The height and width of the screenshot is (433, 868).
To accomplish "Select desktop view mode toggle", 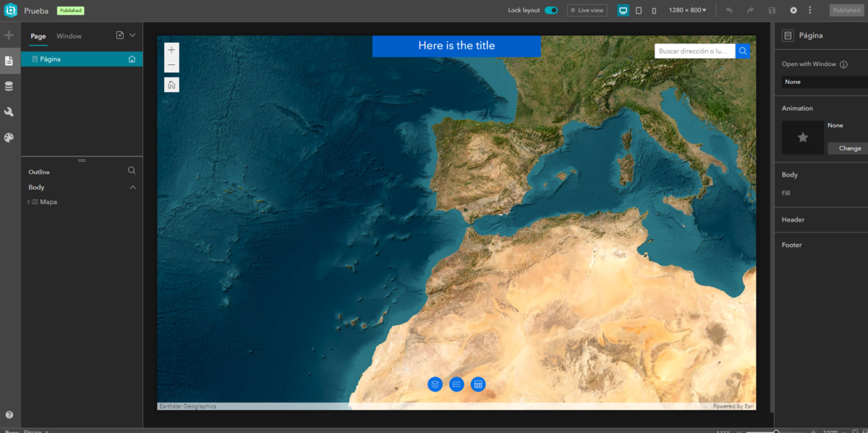I will (623, 10).
